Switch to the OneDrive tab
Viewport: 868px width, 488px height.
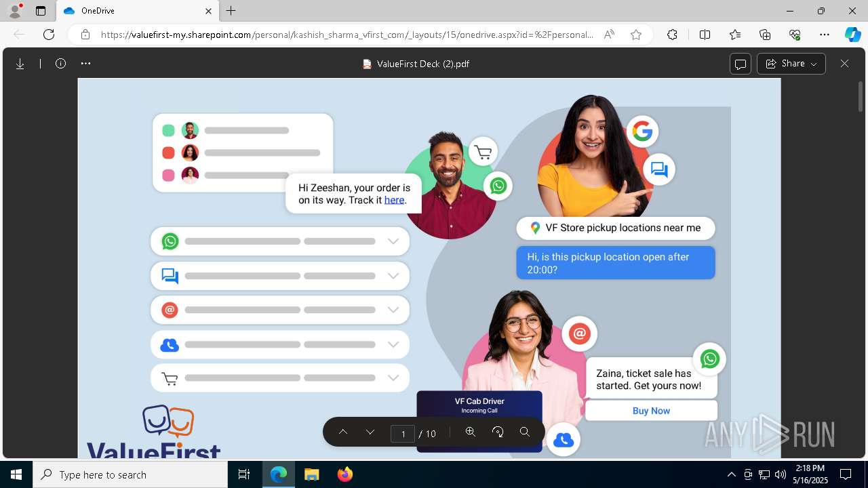[138, 11]
